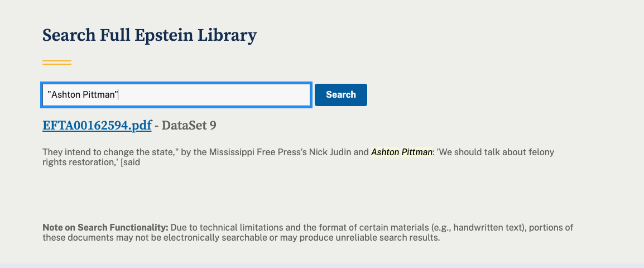Click the highlighted word "Pittman" in snippet
The image size is (644, 268).
tap(417, 152)
